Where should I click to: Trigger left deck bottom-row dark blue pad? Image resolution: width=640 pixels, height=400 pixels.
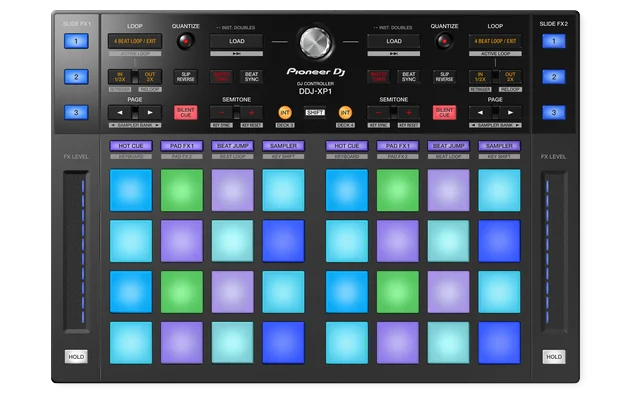click(x=283, y=343)
